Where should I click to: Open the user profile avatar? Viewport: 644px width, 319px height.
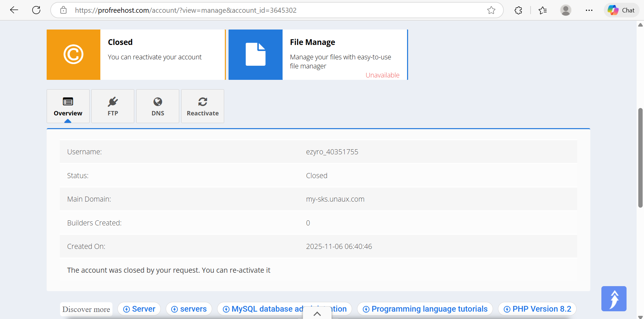(565, 10)
